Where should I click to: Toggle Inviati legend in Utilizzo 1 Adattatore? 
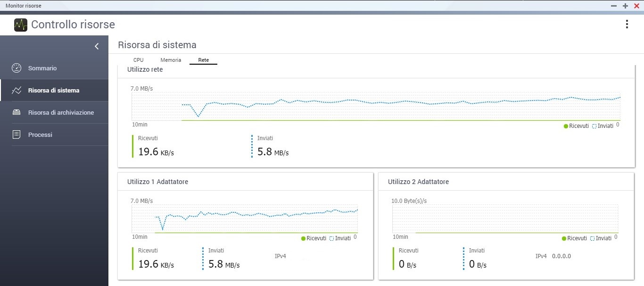point(340,238)
